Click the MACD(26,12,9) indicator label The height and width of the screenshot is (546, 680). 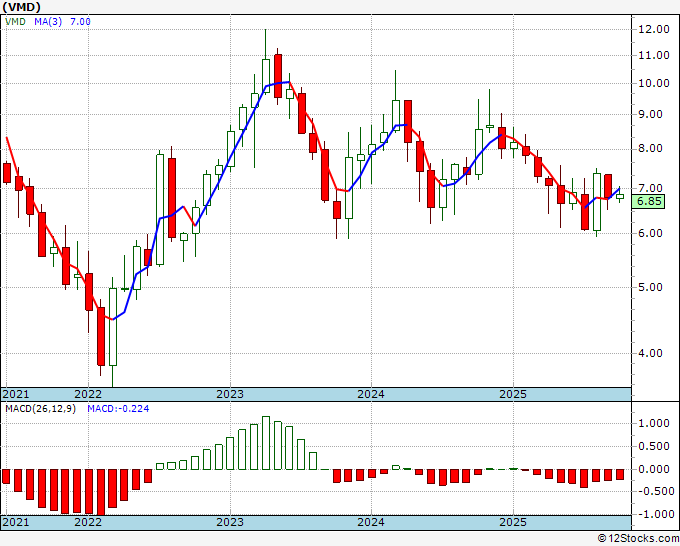[40, 409]
